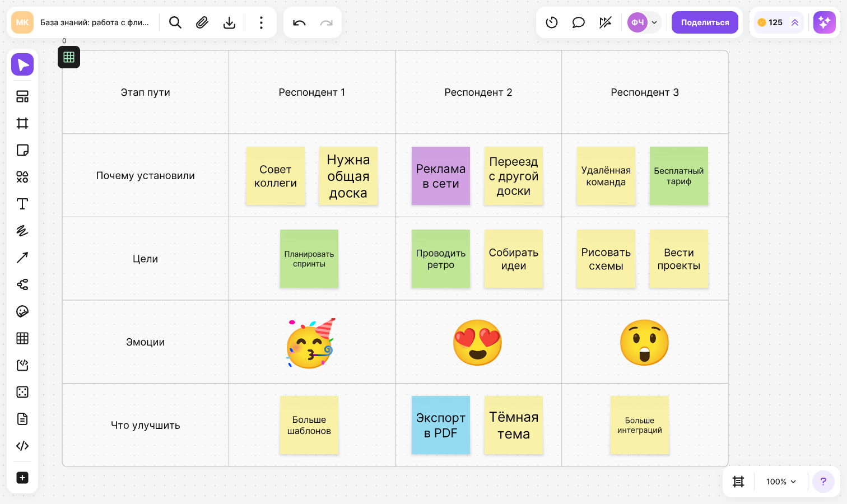The height and width of the screenshot is (504, 847).
Task: Choose the Text tool
Action: pyautogui.click(x=22, y=204)
